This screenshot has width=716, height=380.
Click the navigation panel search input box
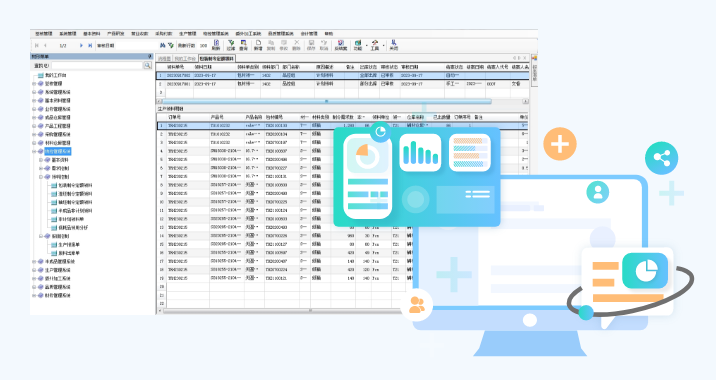coord(97,66)
